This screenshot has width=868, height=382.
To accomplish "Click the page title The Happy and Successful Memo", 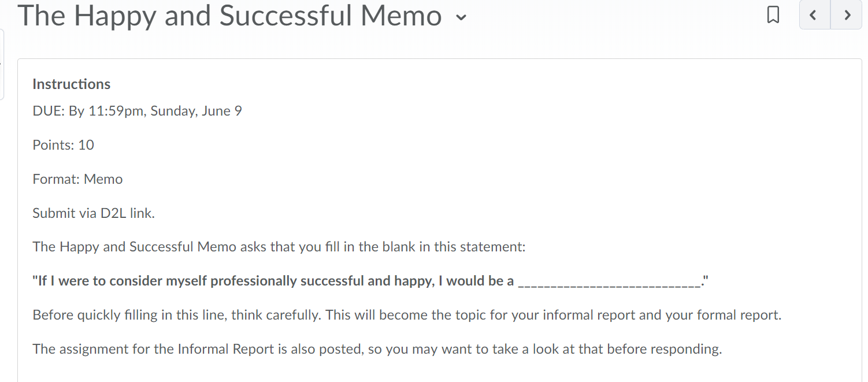I will pos(229,16).
